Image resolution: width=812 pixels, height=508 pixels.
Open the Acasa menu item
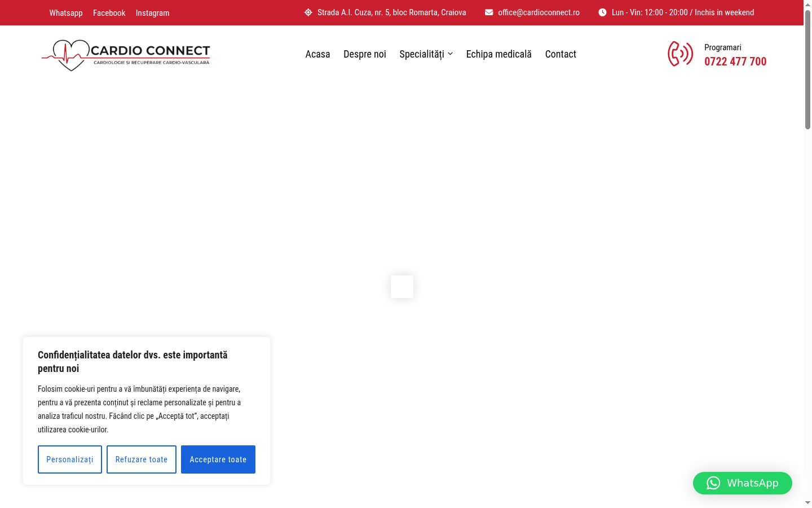(317, 54)
